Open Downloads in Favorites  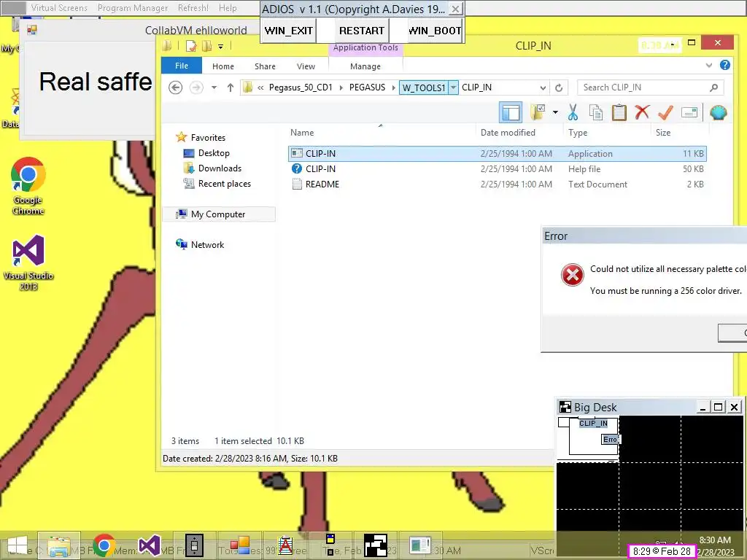pos(212,168)
